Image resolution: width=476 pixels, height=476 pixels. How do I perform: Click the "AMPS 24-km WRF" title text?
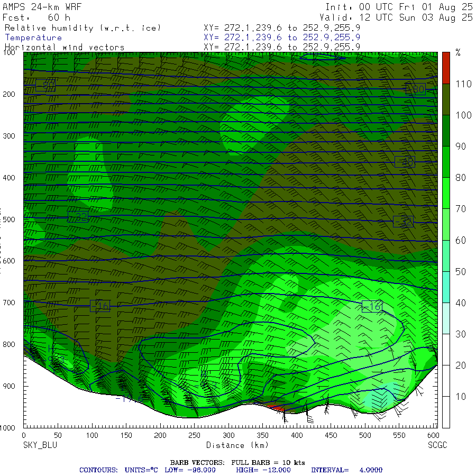(x=42, y=7)
